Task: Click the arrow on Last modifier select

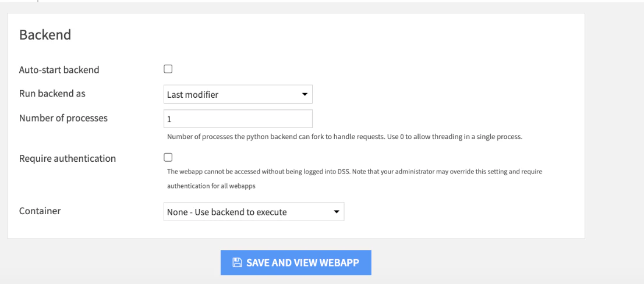Action: (305, 94)
